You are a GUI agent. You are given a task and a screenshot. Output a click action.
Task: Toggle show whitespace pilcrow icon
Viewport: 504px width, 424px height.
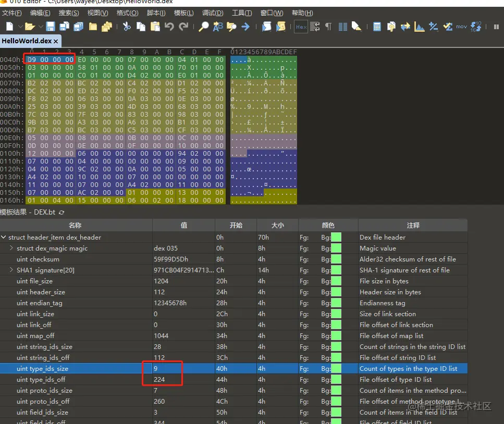coord(328,27)
